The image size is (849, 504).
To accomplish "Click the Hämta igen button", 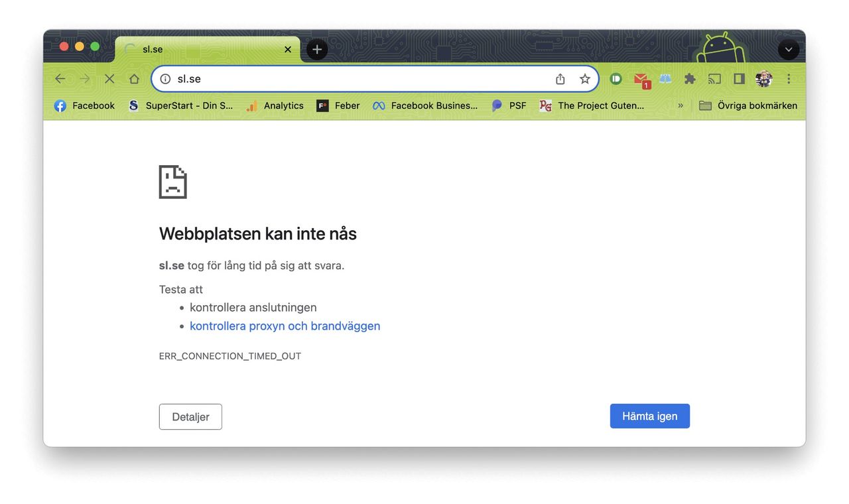I will (649, 416).
